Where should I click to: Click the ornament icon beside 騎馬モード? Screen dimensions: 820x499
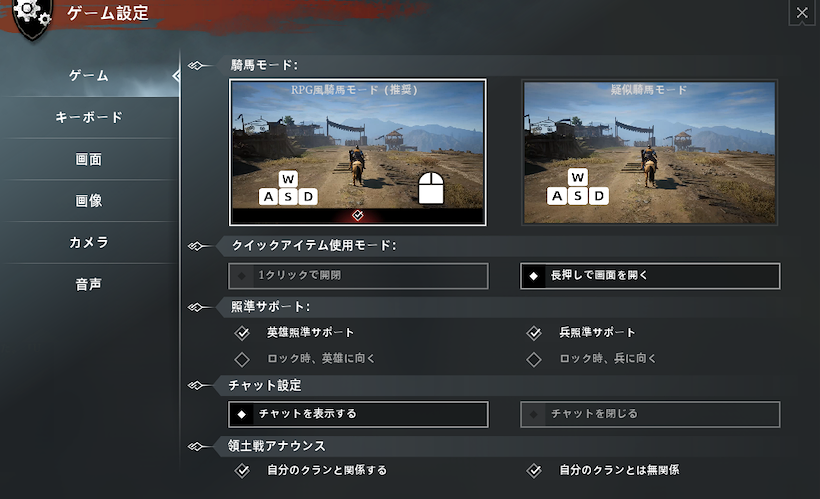(x=196, y=65)
